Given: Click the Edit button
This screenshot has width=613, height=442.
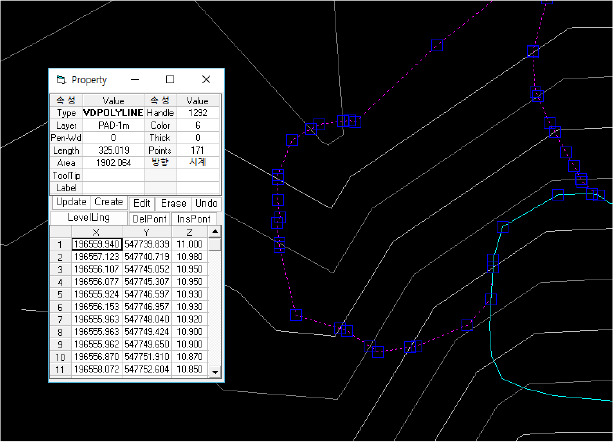Looking at the screenshot, I should click(x=142, y=204).
